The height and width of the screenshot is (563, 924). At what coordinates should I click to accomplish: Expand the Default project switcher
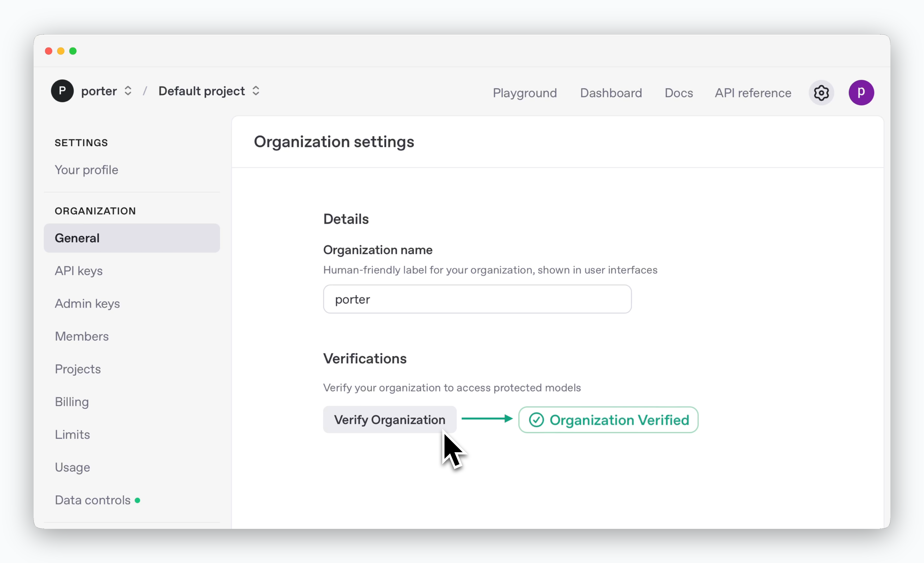[x=256, y=91]
